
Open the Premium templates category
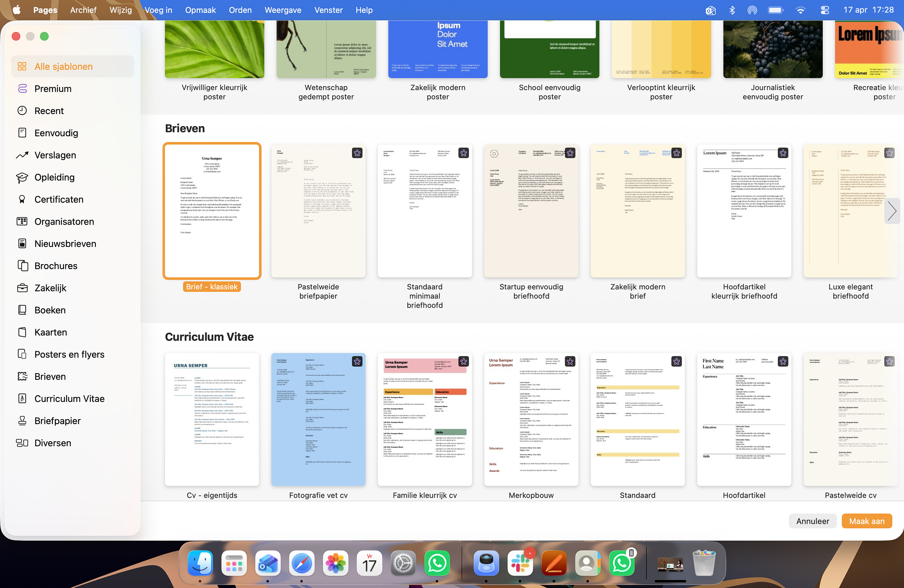point(53,88)
